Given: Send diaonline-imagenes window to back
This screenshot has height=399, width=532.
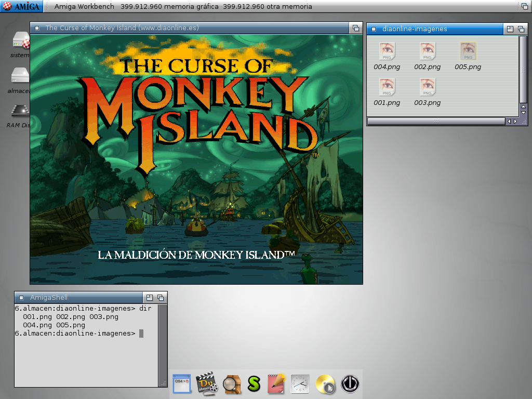Looking at the screenshot, I should tap(521, 29).
